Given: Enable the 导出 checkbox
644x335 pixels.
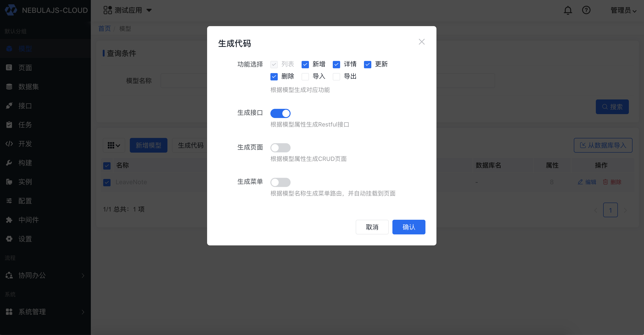Looking at the screenshot, I should pyautogui.click(x=336, y=77).
